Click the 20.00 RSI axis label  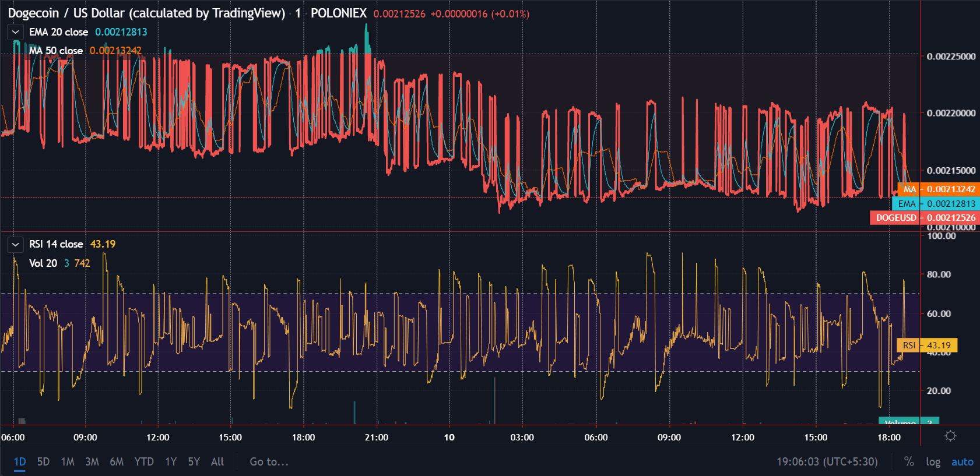coord(939,391)
